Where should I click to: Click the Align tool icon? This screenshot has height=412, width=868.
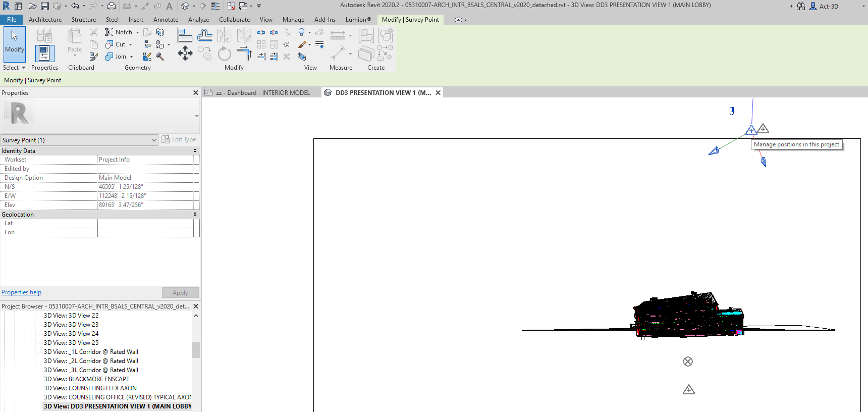pyautogui.click(x=185, y=35)
